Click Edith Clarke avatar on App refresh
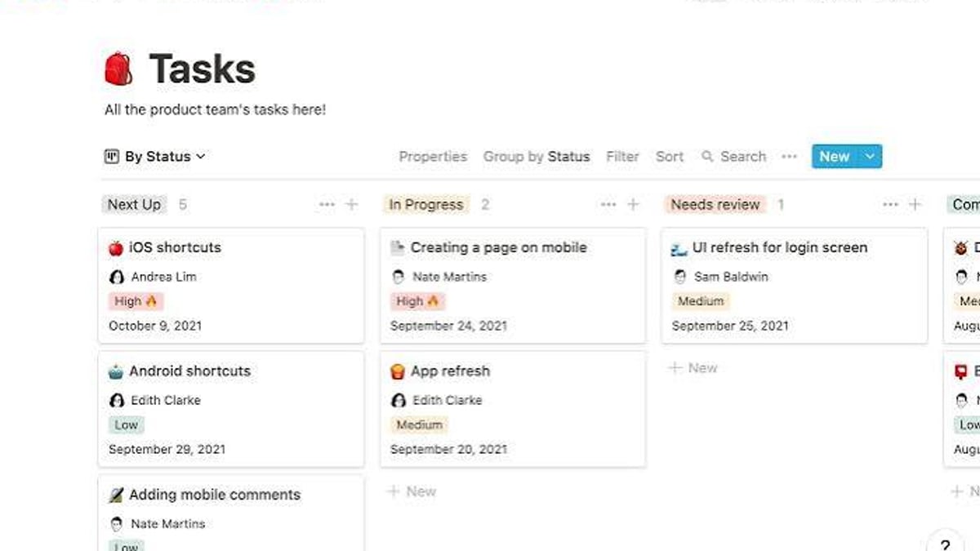Viewport: 980px width, 551px height. [399, 400]
